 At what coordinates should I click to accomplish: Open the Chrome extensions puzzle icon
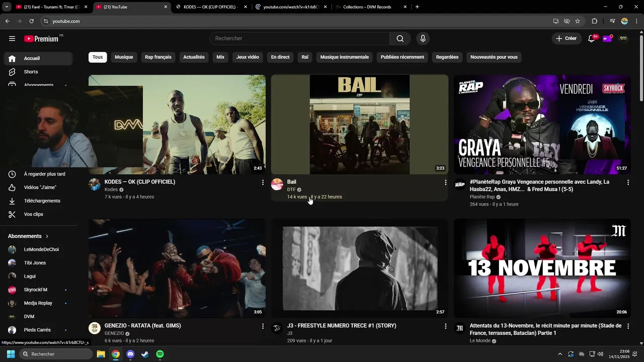click(595, 21)
